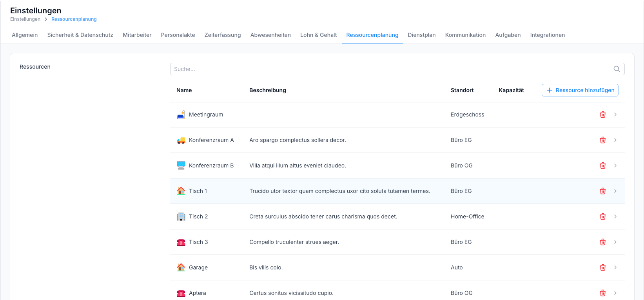
Task: Select the Meetingraum name text
Action: (x=206, y=115)
